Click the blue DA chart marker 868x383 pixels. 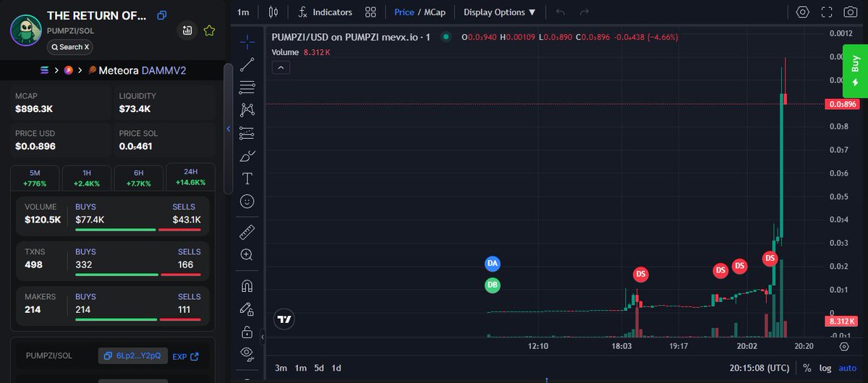coord(493,264)
